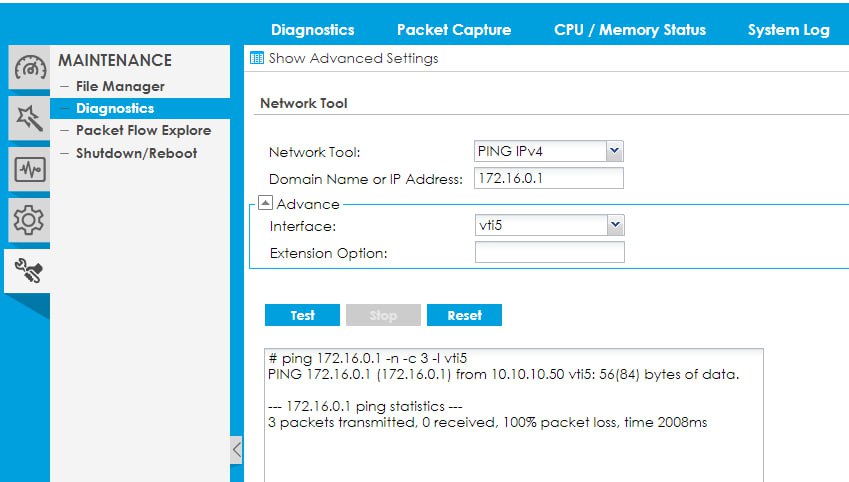The height and width of the screenshot is (482, 849).
Task: Switch to the Packet Capture tab
Action: point(454,30)
